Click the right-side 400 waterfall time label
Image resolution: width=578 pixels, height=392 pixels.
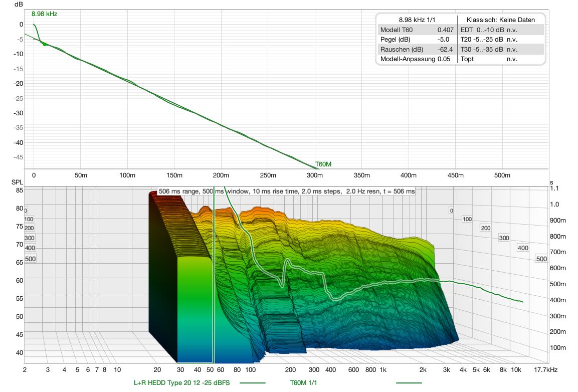tap(523, 248)
